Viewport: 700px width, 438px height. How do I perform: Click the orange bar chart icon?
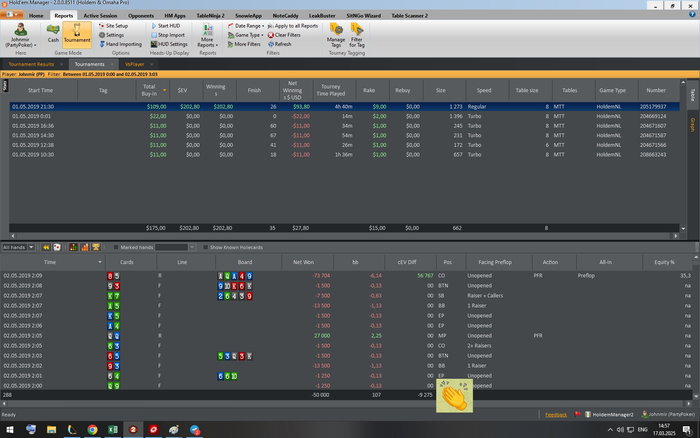click(x=85, y=247)
